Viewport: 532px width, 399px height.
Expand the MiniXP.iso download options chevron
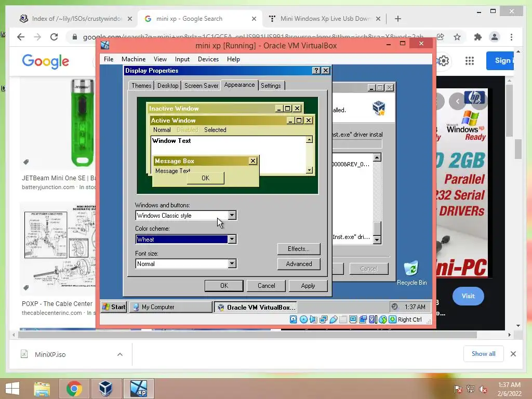coord(120,354)
